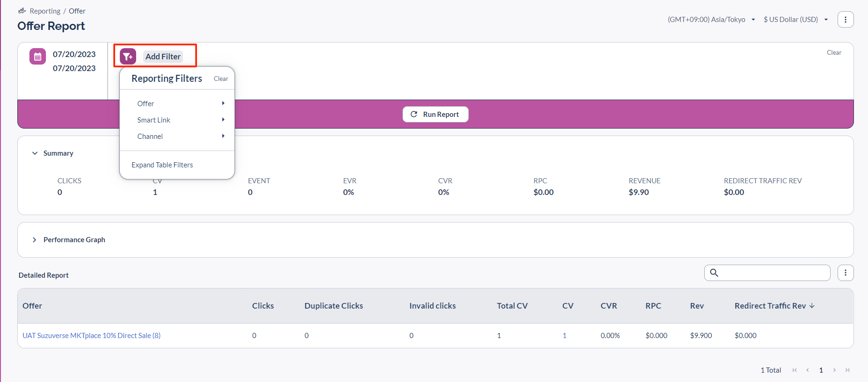Screen dimensions: 868x382
Task: Open the UAT Suzuverse MKTplace offer link
Action: [x=91, y=336]
